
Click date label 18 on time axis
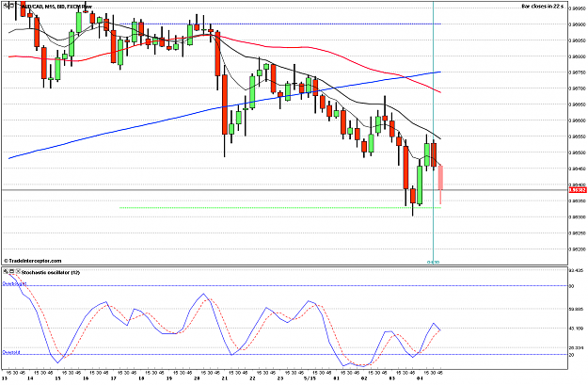(141, 379)
